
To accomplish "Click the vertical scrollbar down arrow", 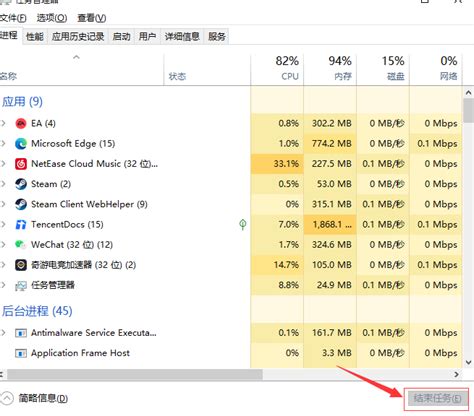I will pyautogui.click(x=468, y=362).
